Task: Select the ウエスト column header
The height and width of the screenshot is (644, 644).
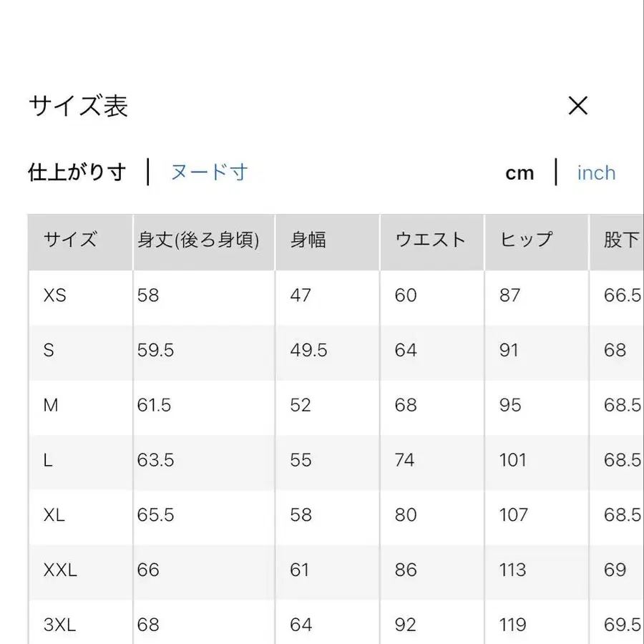Action: (x=431, y=240)
